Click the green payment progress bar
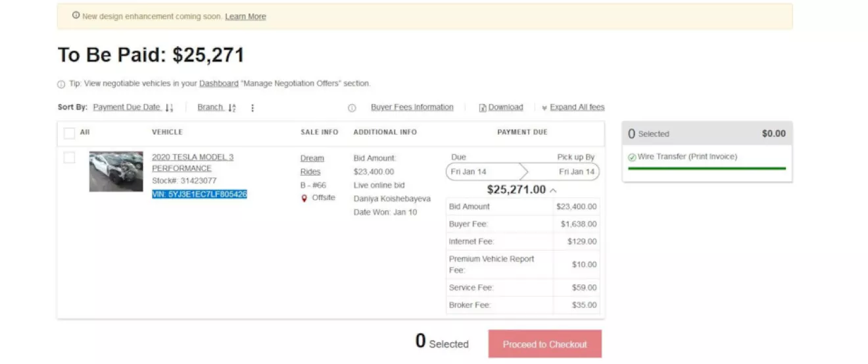The height and width of the screenshot is (364, 868). pos(707,169)
